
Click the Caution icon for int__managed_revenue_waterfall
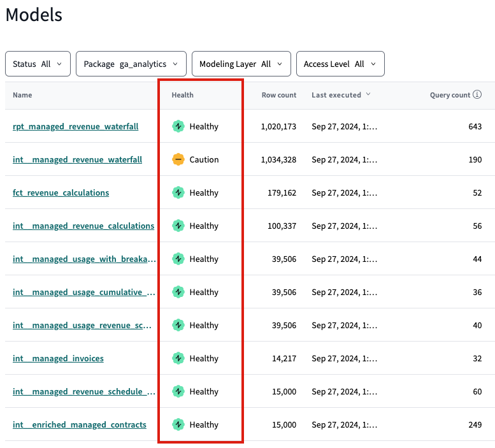pos(178,159)
